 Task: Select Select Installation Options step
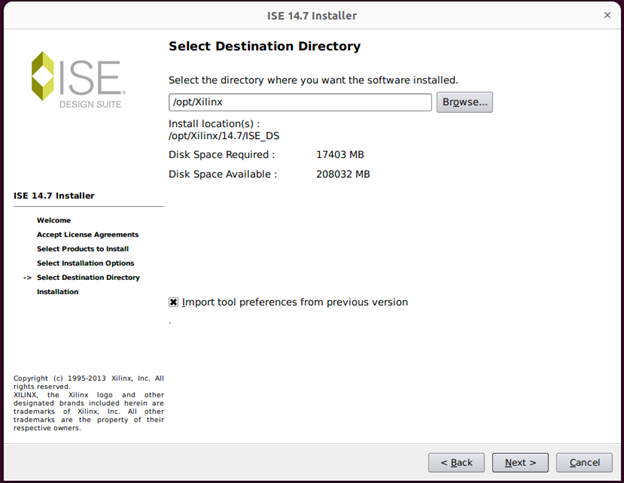85,263
